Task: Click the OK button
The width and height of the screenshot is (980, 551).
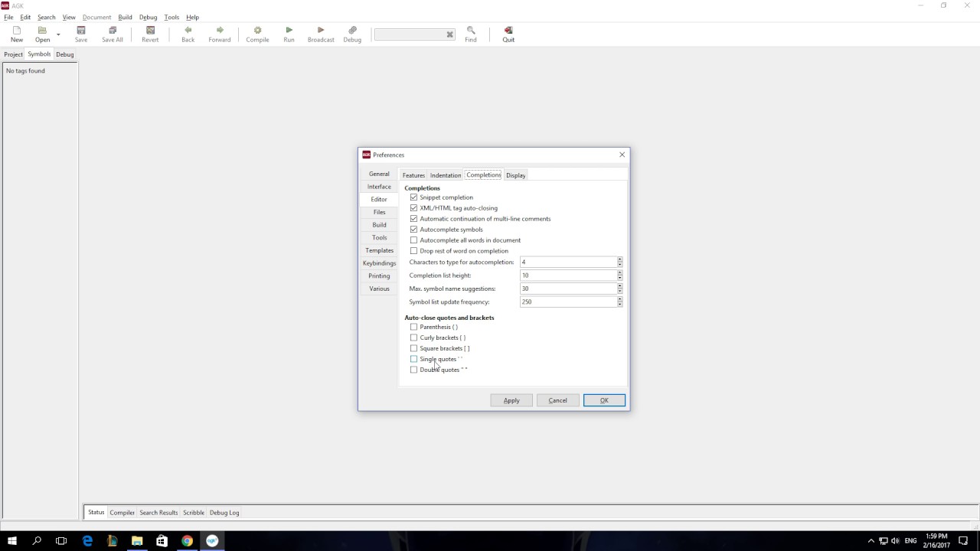Action: tap(604, 400)
